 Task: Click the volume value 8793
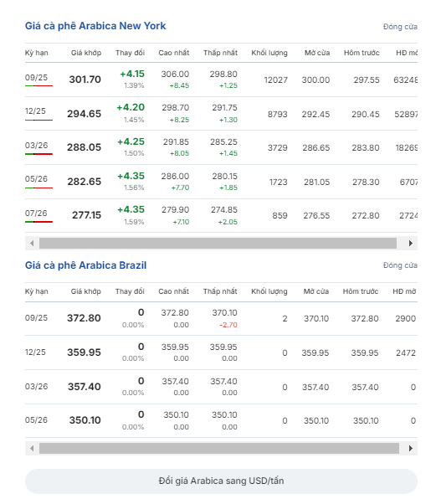[278, 115]
